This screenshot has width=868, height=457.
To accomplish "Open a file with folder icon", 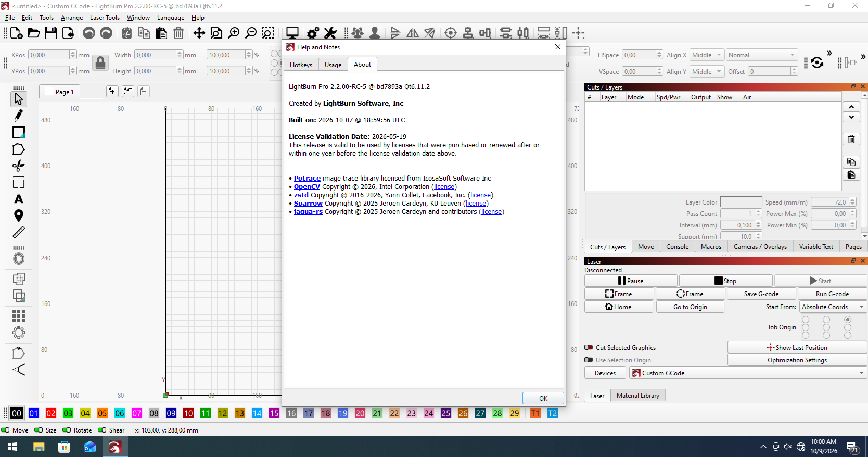I will coord(34,33).
